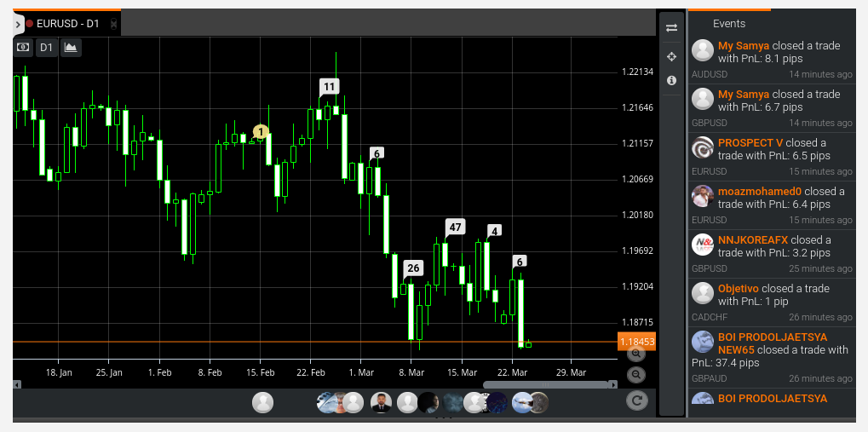
Task: Zoom out of the chart
Action: (x=636, y=375)
